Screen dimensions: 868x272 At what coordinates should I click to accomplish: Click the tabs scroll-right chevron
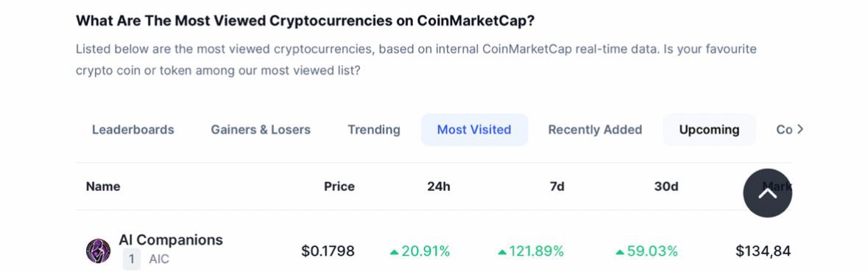(x=800, y=130)
